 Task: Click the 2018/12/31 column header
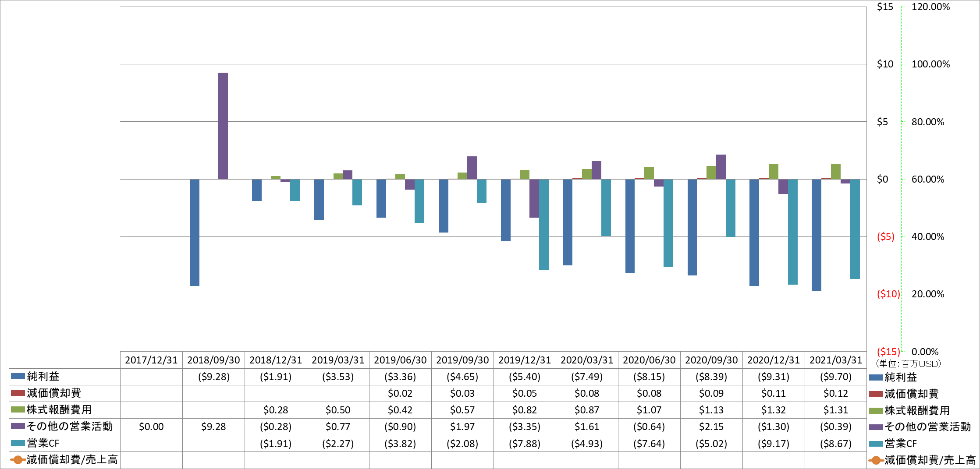click(x=276, y=360)
